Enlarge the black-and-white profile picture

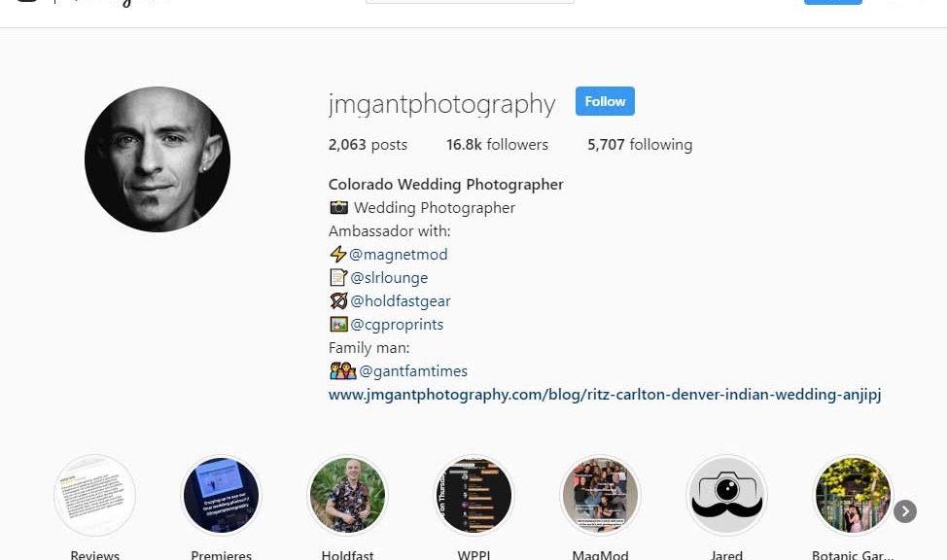158,159
